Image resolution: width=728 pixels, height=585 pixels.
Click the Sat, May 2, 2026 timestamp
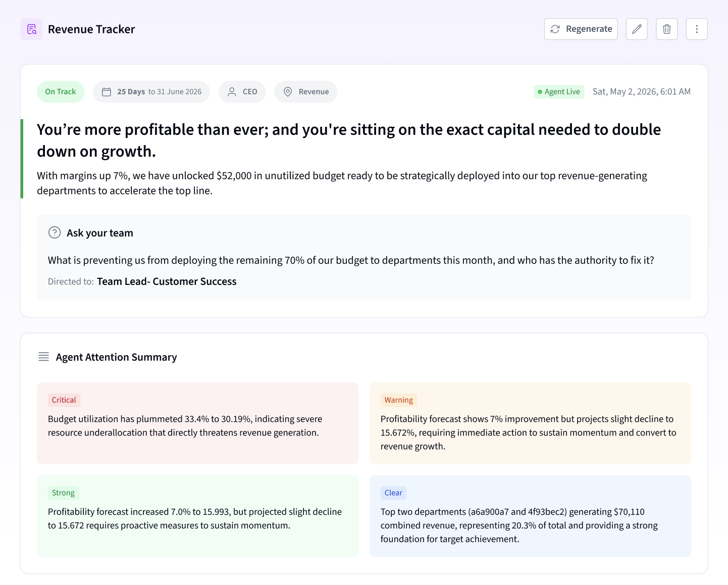click(642, 91)
